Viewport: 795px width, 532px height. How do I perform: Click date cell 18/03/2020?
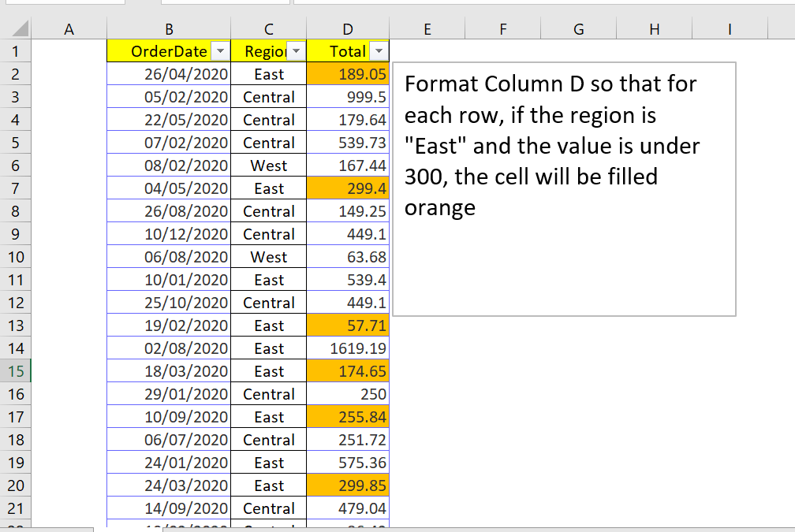point(169,371)
